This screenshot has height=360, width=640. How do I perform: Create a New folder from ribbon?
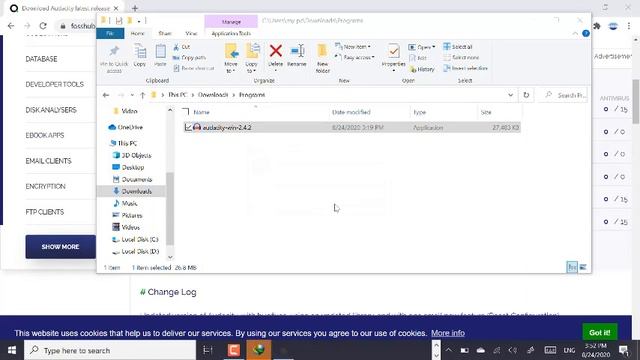tap(322, 58)
